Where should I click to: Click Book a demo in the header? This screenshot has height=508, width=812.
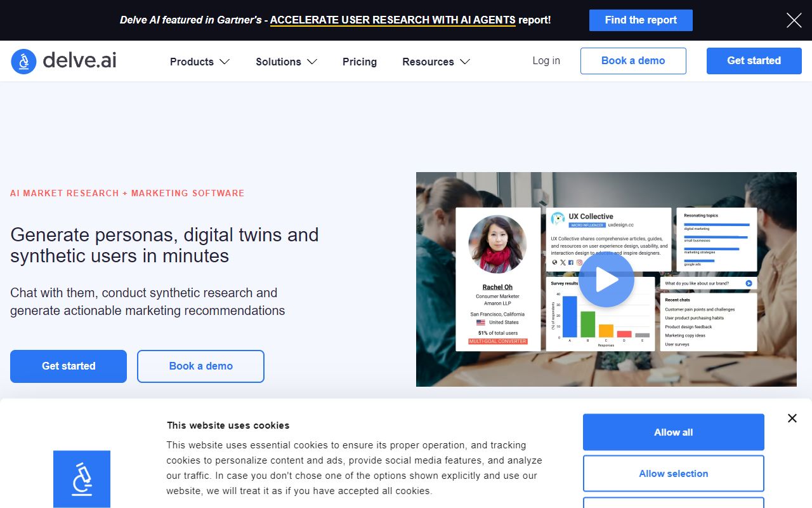click(633, 61)
